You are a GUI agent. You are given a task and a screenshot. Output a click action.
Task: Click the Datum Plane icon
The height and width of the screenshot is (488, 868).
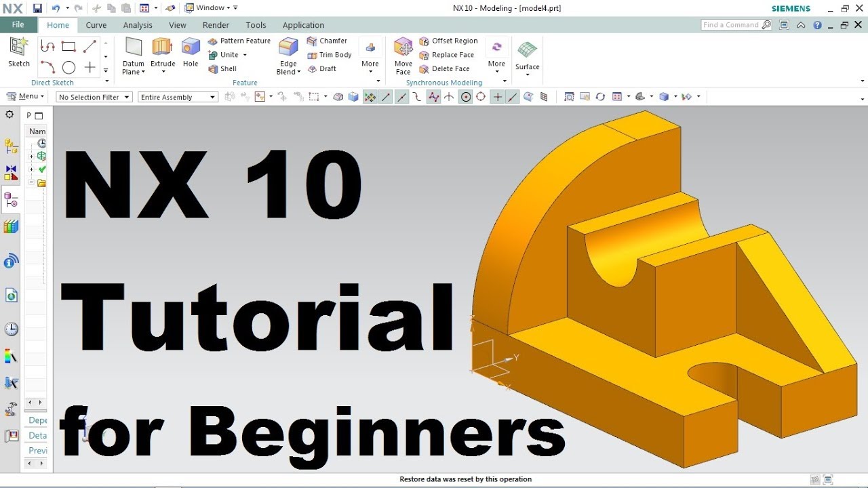pyautogui.click(x=134, y=47)
